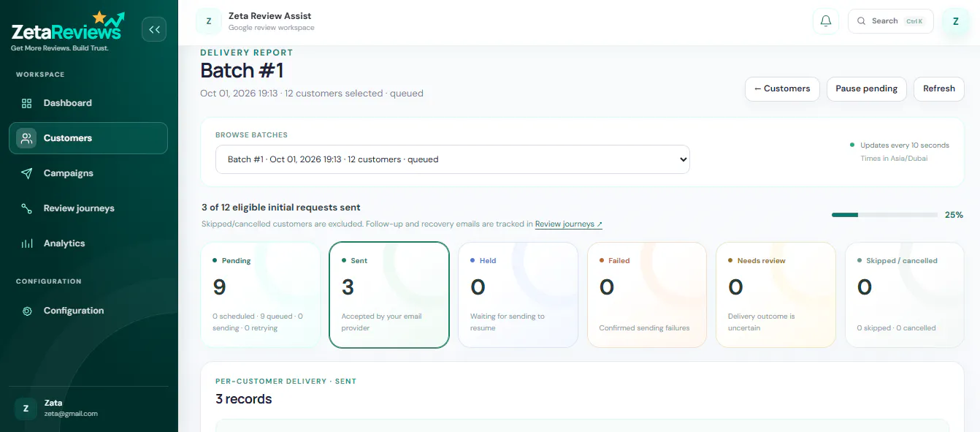
Task: Open Analytics from the sidebar
Action: pos(88,243)
